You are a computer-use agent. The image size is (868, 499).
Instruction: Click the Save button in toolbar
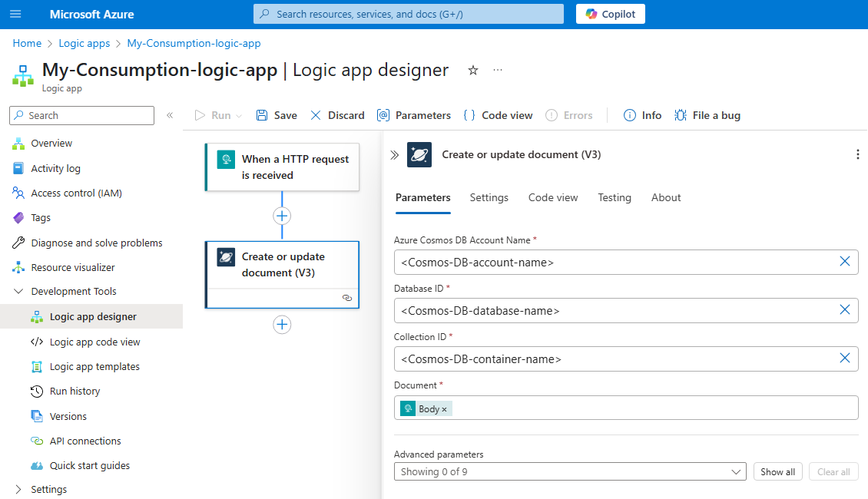pyautogui.click(x=277, y=115)
